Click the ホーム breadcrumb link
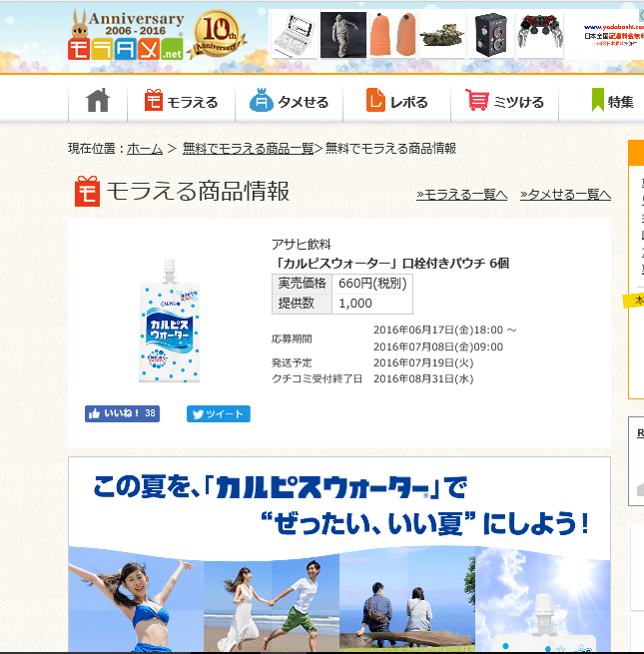 coord(145,149)
